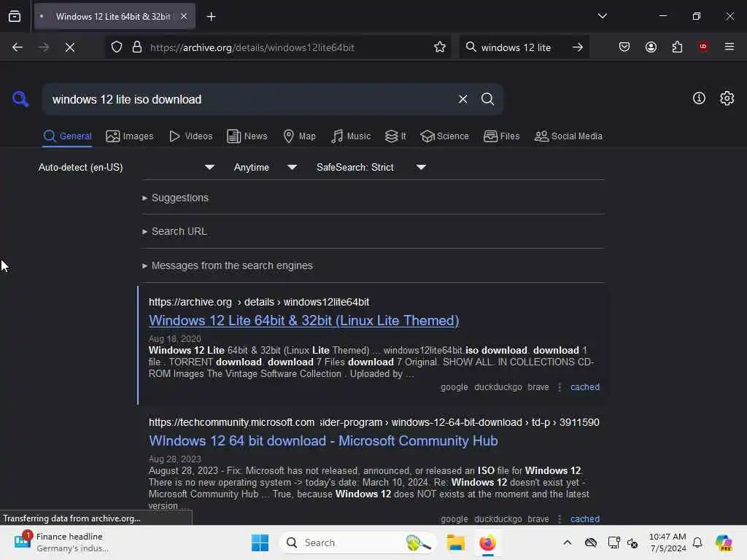Click the archive.org address bar URL
The height and width of the screenshot is (560, 747).
coord(252,47)
